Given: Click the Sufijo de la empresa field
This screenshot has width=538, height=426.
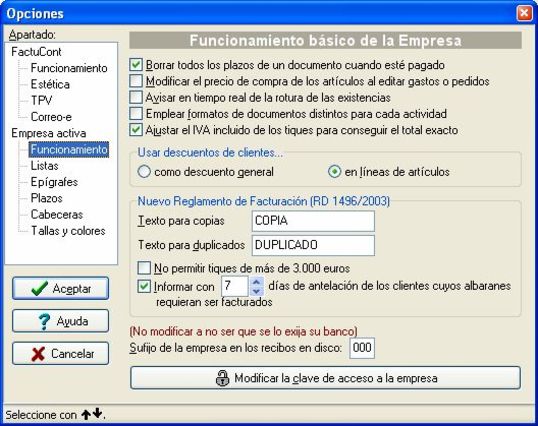Looking at the screenshot, I should pyautogui.click(x=362, y=348).
